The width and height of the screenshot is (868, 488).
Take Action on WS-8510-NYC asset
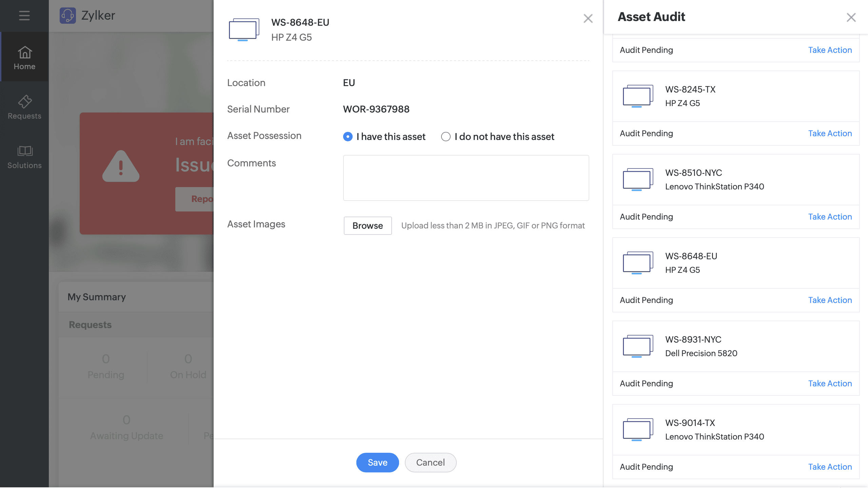[830, 217]
